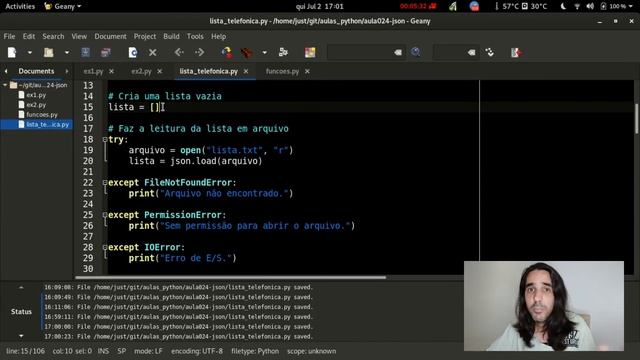This screenshot has width=640, height=360.
Task: Click the Save All toolbar icon
Action: (x=106, y=52)
